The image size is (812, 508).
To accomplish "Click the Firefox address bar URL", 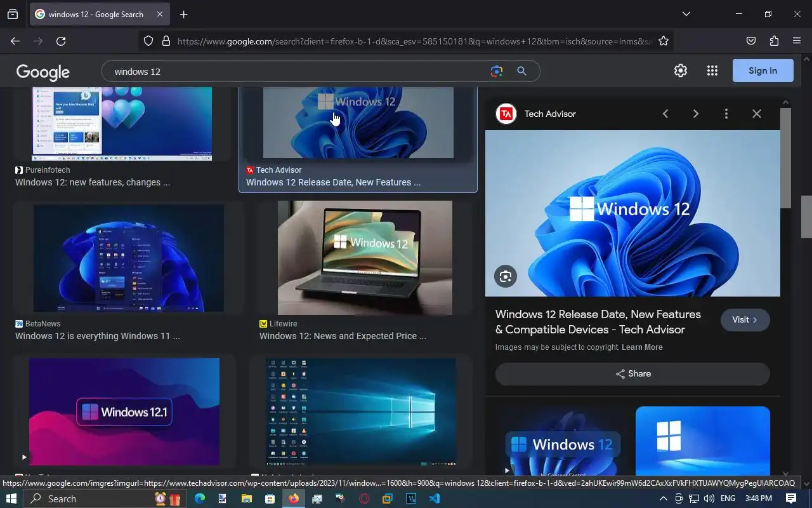I will coord(414,41).
